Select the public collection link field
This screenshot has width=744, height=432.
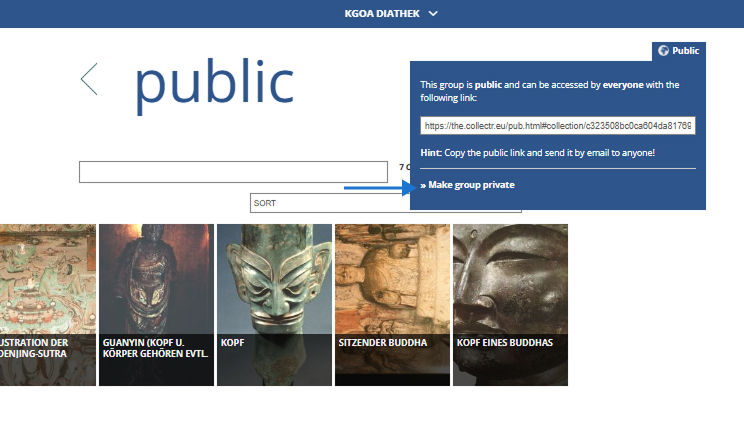(x=558, y=126)
